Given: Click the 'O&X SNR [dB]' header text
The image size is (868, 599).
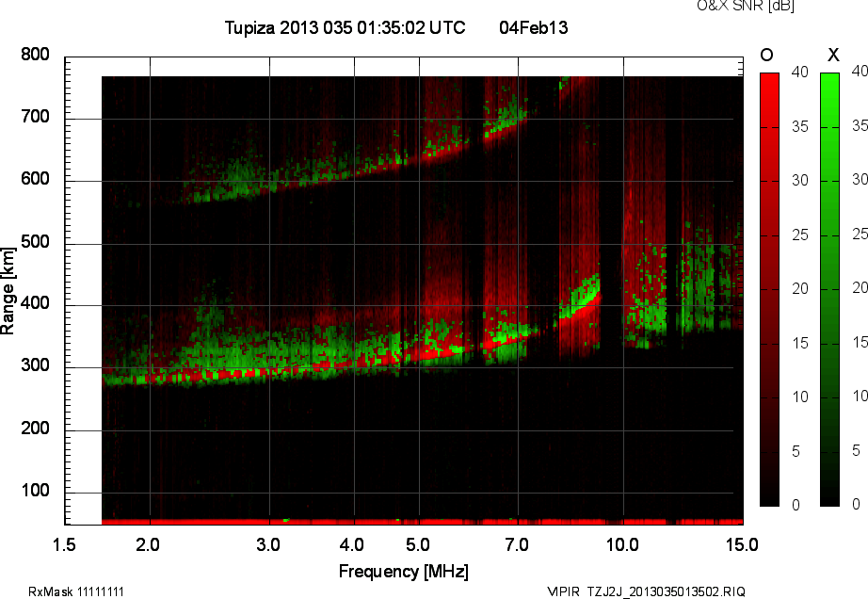Looking at the screenshot, I should 745,6.
